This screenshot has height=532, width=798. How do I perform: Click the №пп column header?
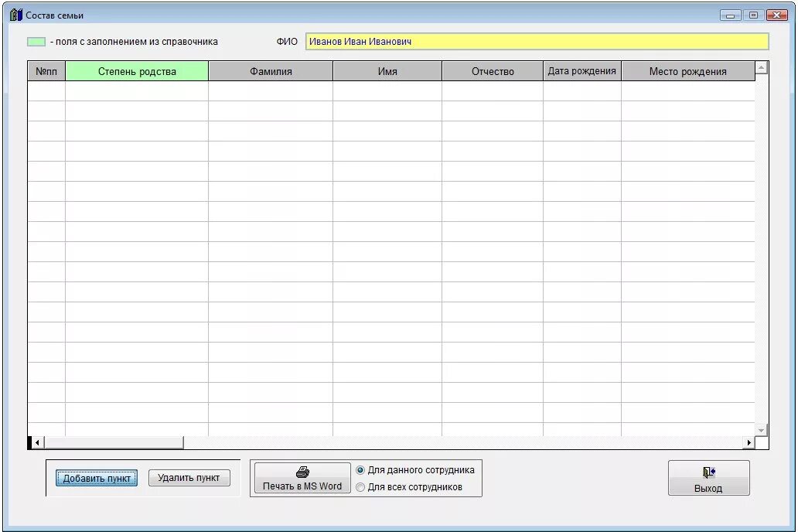click(46, 71)
